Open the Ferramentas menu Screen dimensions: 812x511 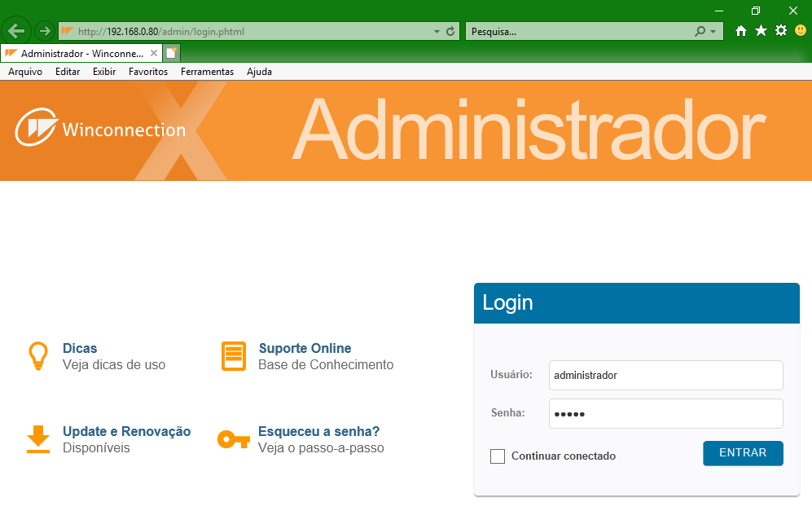click(207, 72)
